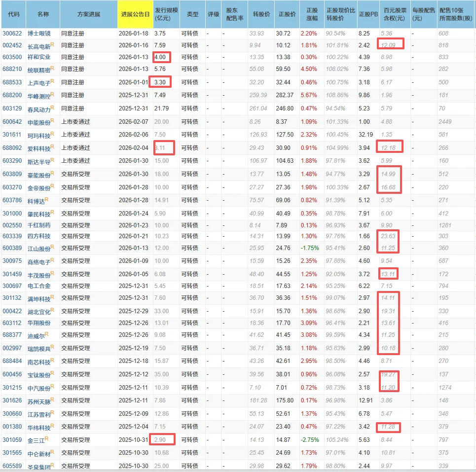Open the 瑞鹄模具 name link
This screenshot has width=476, height=472.
[39, 349]
